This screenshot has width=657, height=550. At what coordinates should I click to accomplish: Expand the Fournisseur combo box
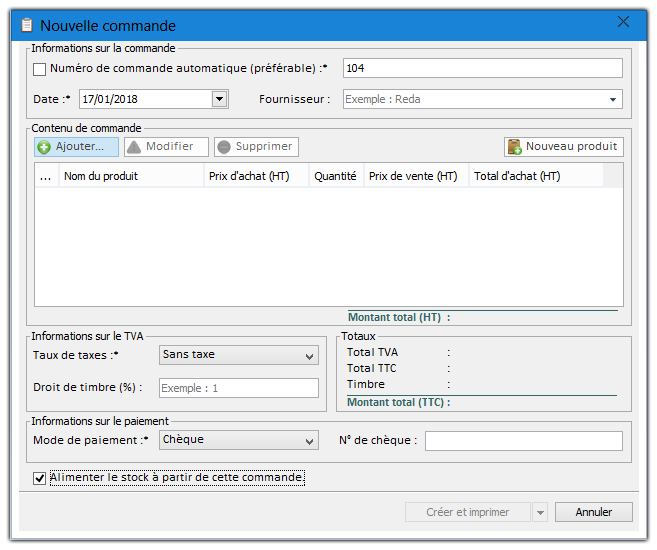(612, 99)
